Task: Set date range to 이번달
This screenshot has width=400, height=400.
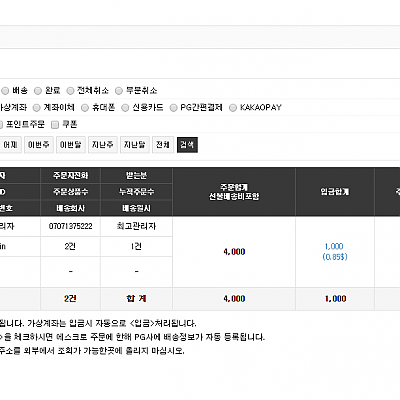Action: tap(71, 145)
